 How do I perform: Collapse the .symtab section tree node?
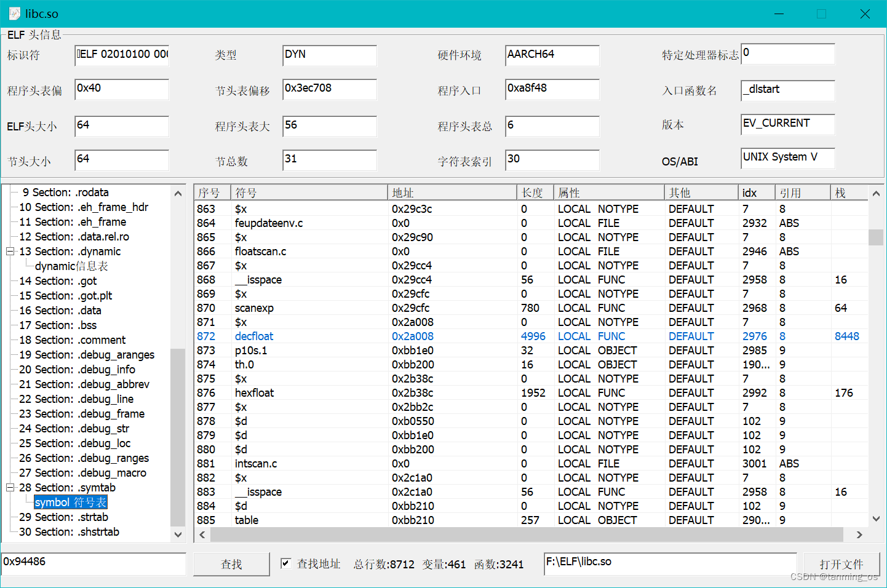click(10, 487)
